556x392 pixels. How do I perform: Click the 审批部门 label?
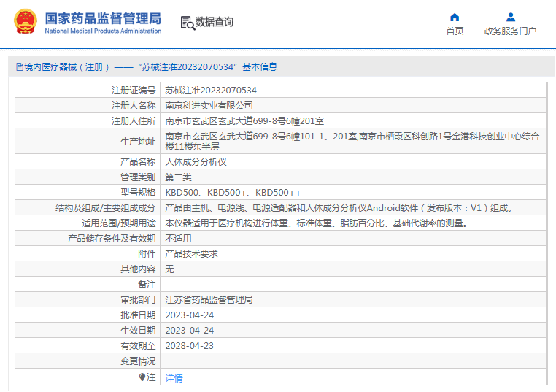(138, 300)
